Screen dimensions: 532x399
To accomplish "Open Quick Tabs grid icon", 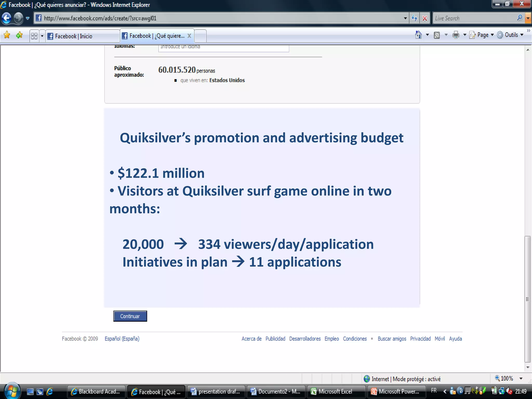I will (x=34, y=36).
